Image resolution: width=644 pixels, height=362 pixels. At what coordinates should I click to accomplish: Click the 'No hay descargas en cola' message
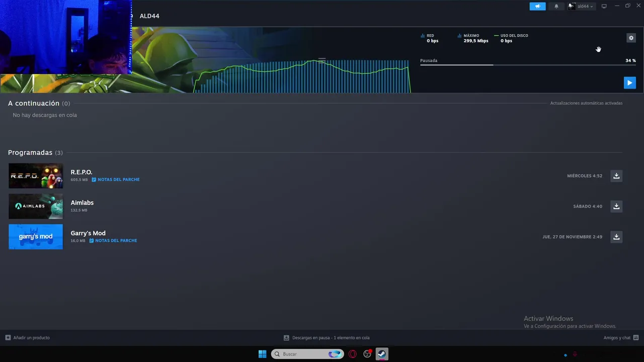pos(45,115)
